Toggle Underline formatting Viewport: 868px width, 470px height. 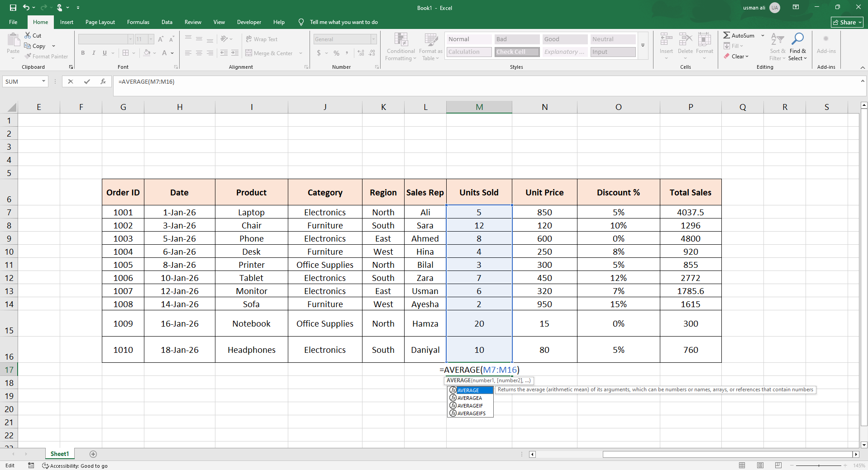(x=105, y=53)
